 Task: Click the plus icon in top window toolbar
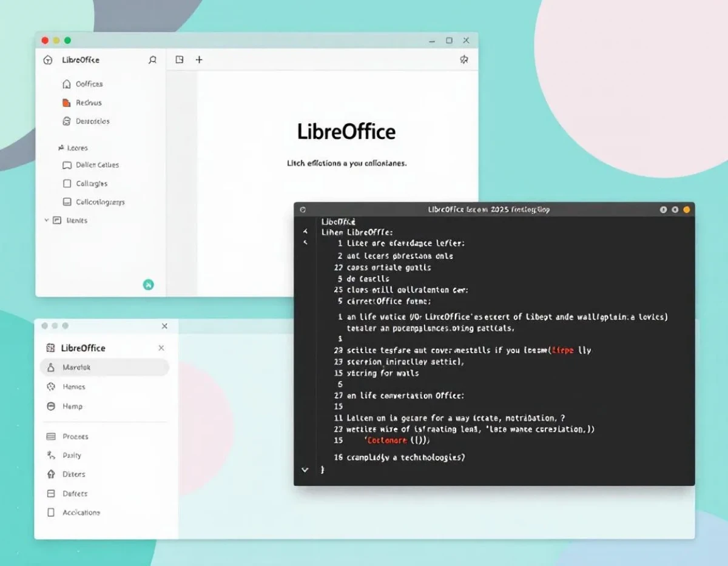[x=199, y=59]
